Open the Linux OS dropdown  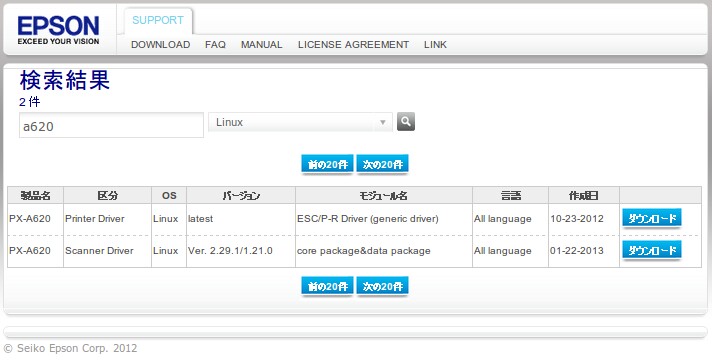coord(300,122)
